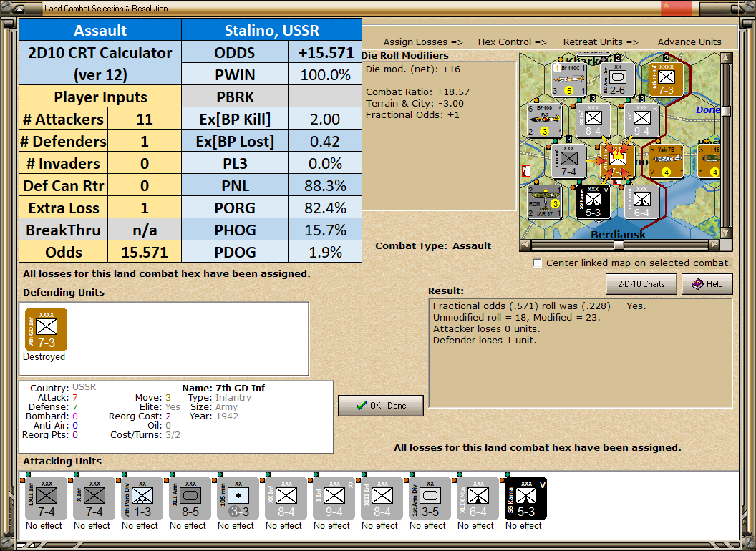This screenshot has width=756, height=551.
Task: Click the PHOG value 15.7%
Action: coord(326,230)
